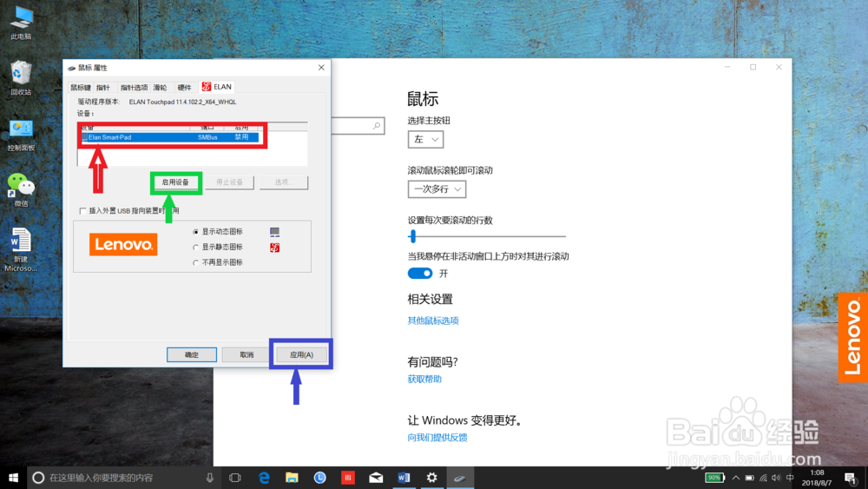Click the 取消 button
The width and height of the screenshot is (868, 489).
tap(247, 354)
